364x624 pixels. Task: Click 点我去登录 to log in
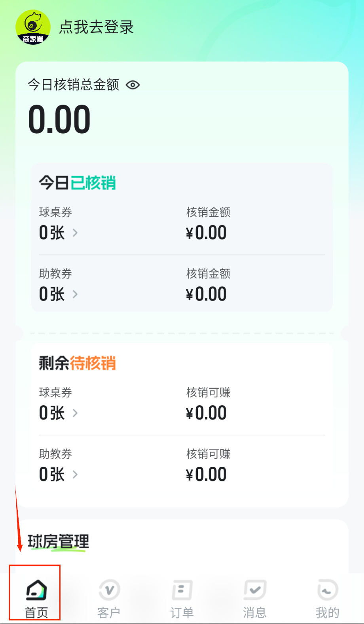tap(96, 27)
